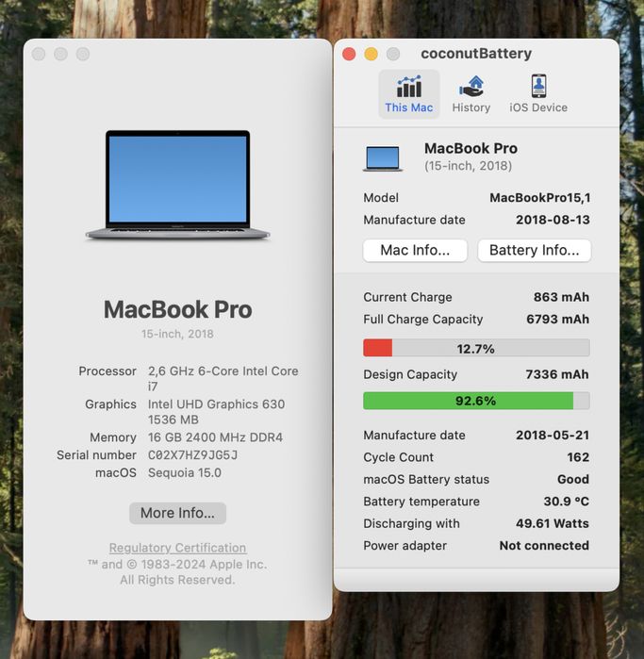The image size is (644, 659).
Task: Switch to the iOS Device tab
Action: point(538,94)
